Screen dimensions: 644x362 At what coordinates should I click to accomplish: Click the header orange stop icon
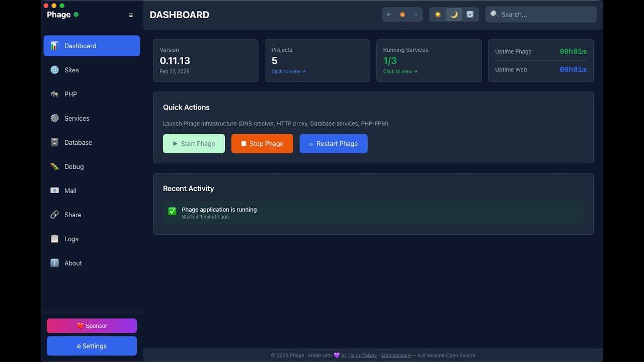[x=402, y=15]
